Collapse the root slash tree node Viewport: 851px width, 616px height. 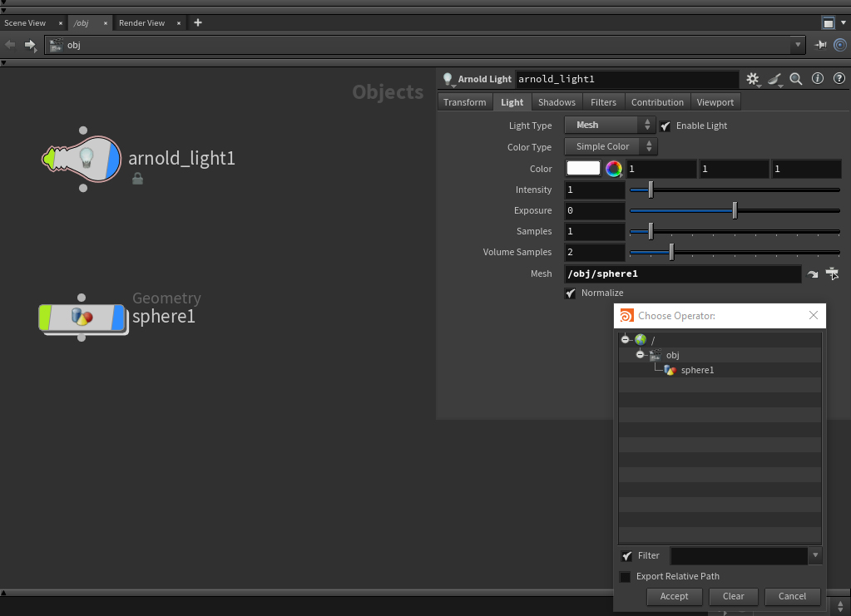626,339
